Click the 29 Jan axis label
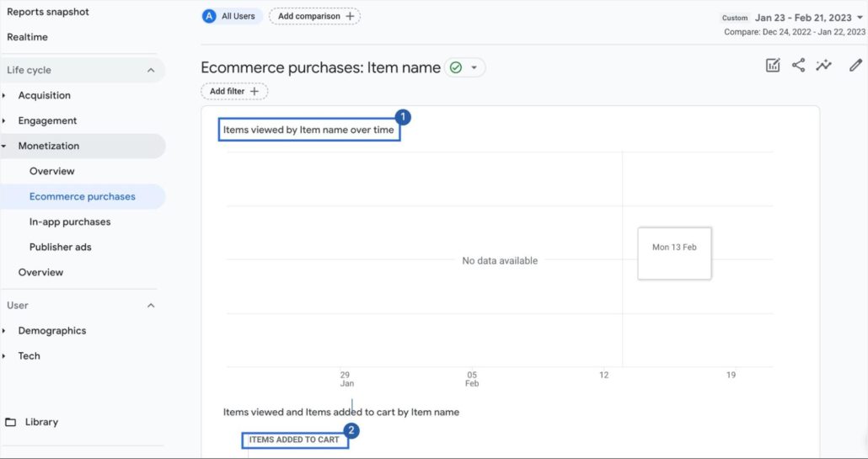 click(x=346, y=379)
